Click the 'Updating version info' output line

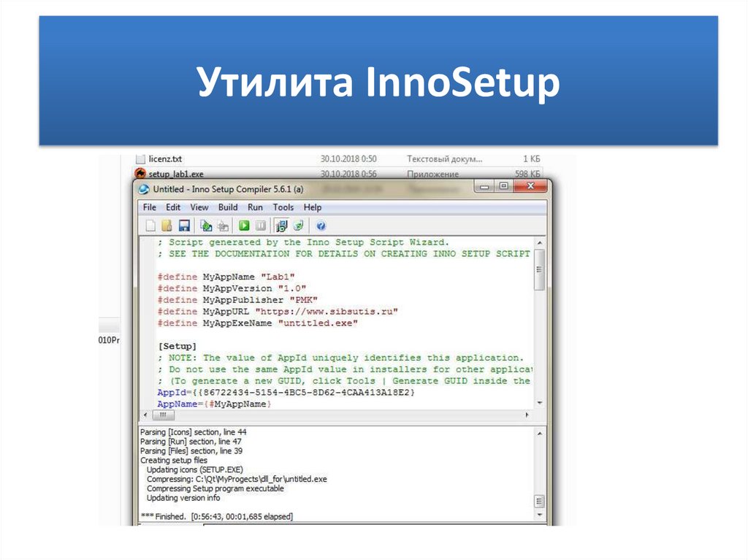pyautogui.click(x=183, y=497)
